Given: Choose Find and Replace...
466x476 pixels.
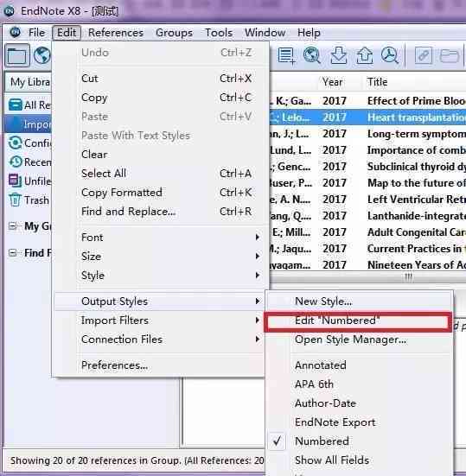Looking at the screenshot, I should point(161,212).
